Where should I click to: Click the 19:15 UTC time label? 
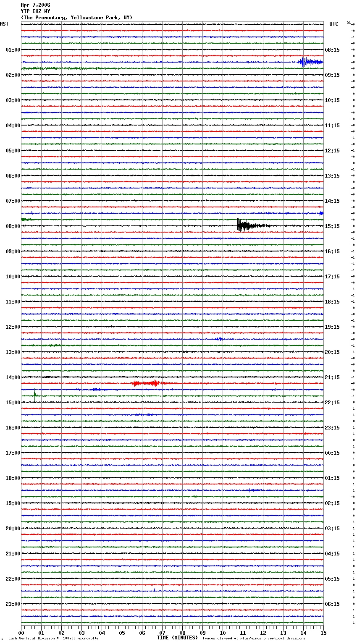click(332, 327)
